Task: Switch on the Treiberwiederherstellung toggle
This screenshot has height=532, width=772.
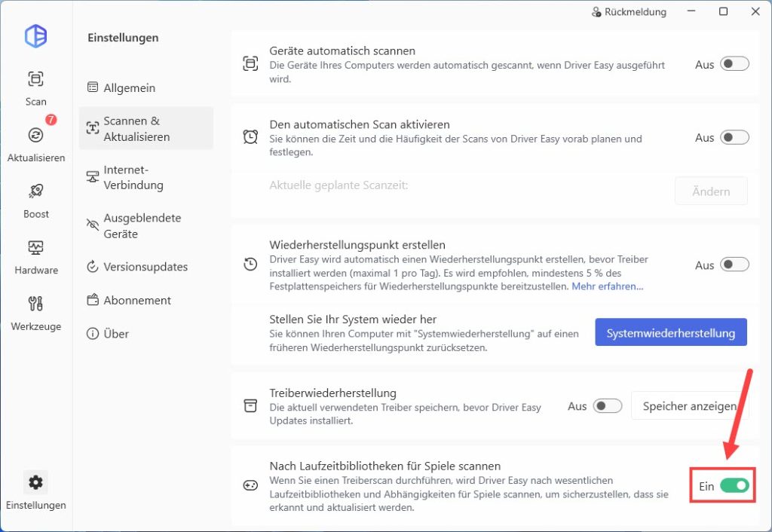Action: coord(608,406)
